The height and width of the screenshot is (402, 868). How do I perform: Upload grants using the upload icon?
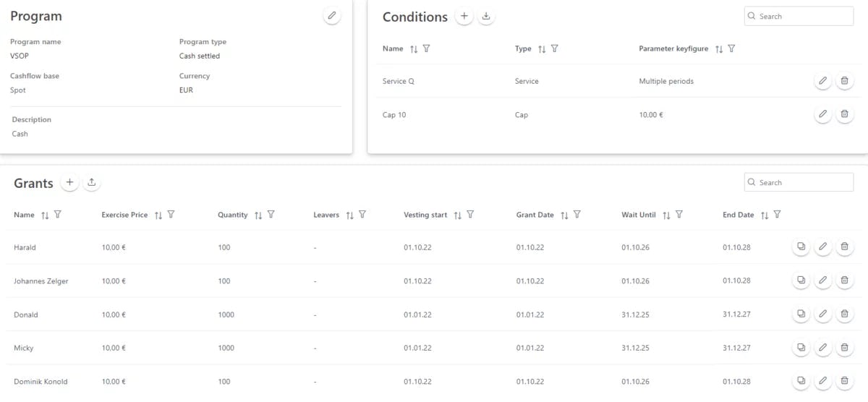point(91,183)
